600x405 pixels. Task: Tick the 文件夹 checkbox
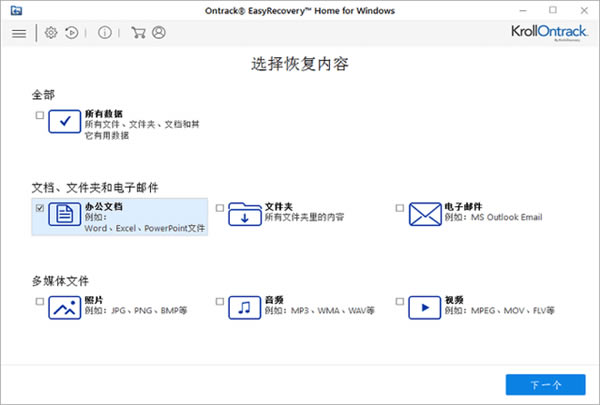click(220, 208)
